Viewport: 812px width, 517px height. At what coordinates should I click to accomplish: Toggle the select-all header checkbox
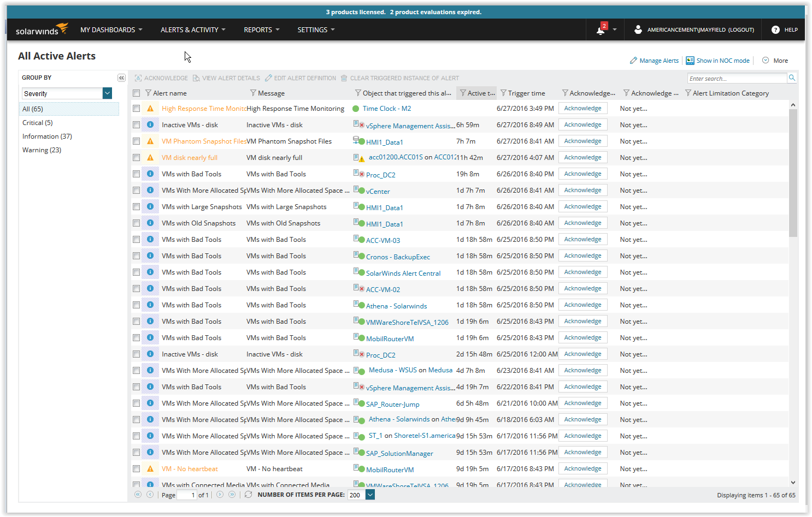[x=136, y=93]
